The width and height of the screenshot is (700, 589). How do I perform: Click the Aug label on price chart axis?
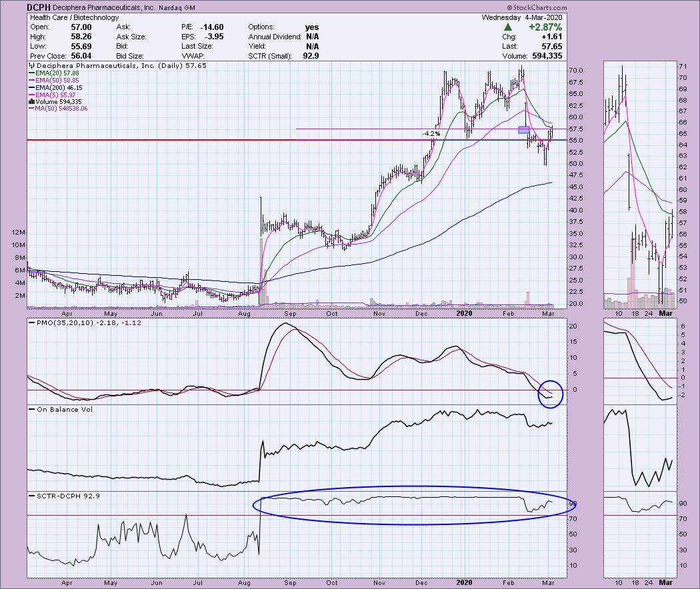[x=244, y=313]
